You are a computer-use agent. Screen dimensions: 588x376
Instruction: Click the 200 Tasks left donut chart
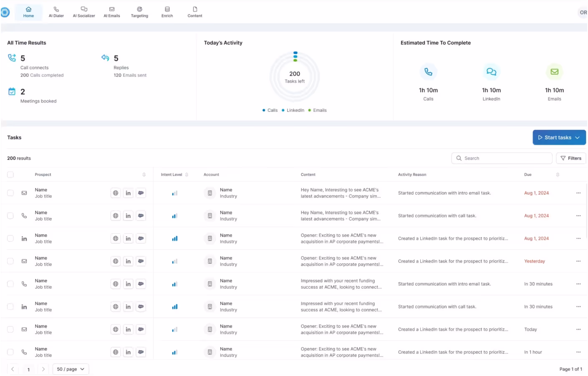pos(295,77)
